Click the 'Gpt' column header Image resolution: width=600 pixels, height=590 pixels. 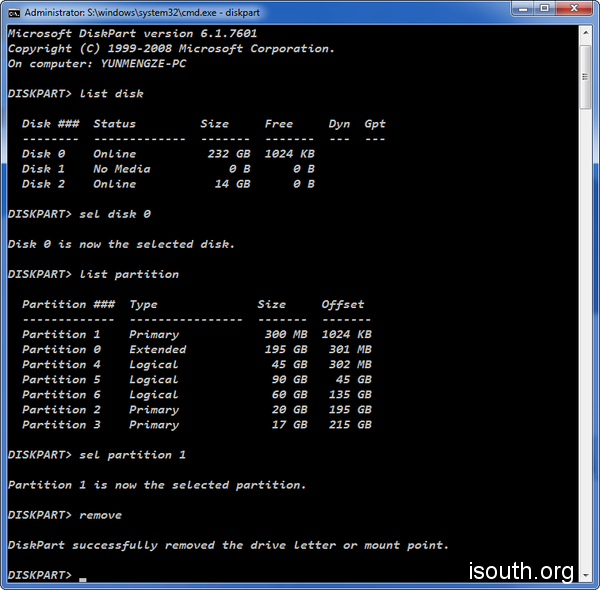tap(375, 124)
